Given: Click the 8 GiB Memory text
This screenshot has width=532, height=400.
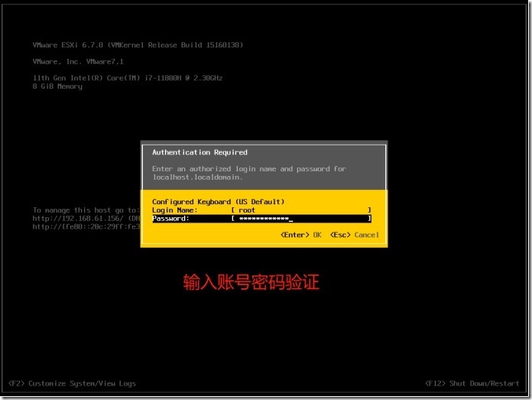Looking at the screenshot, I should (57, 86).
